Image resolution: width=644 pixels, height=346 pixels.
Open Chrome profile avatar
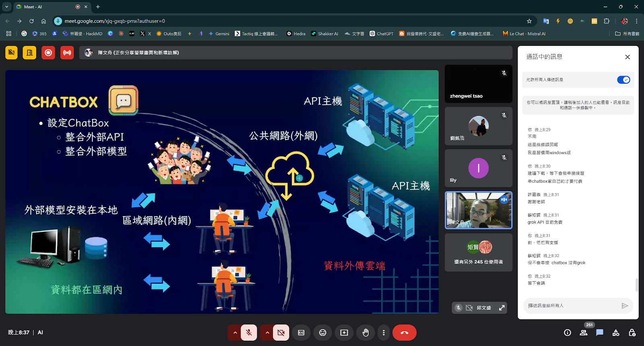(x=624, y=21)
